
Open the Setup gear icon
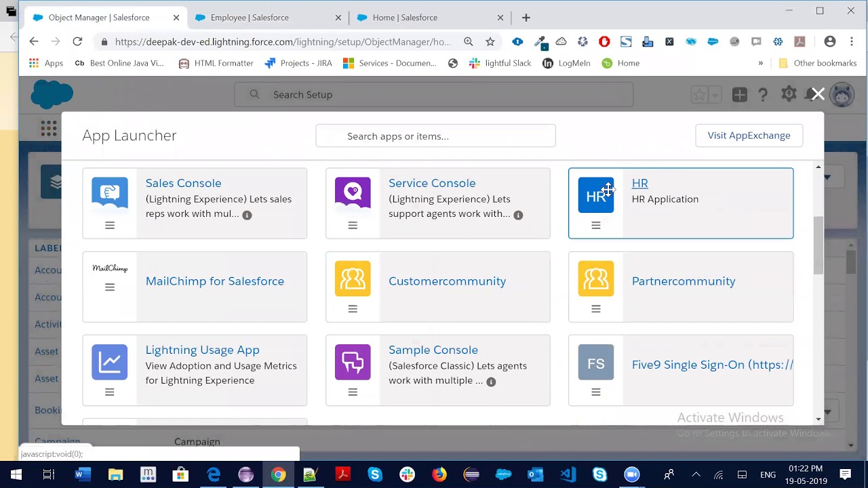789,94
